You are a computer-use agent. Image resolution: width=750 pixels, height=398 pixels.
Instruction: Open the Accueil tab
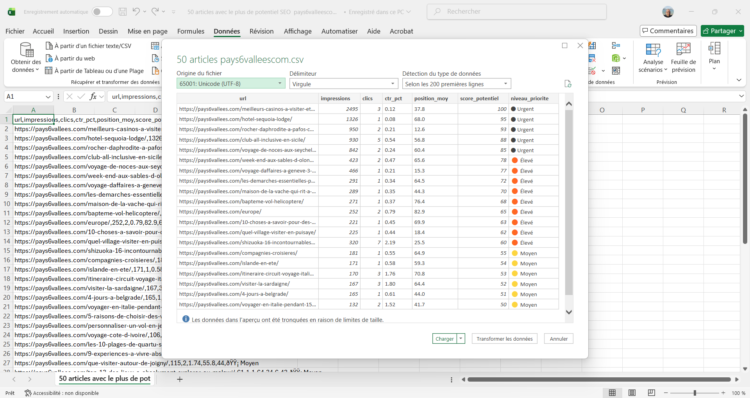click(43, 31)
